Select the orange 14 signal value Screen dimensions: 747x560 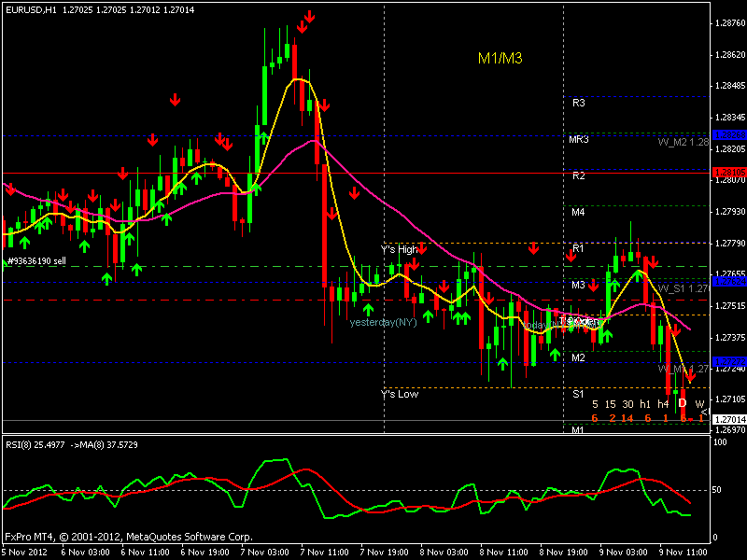[627, 418]
